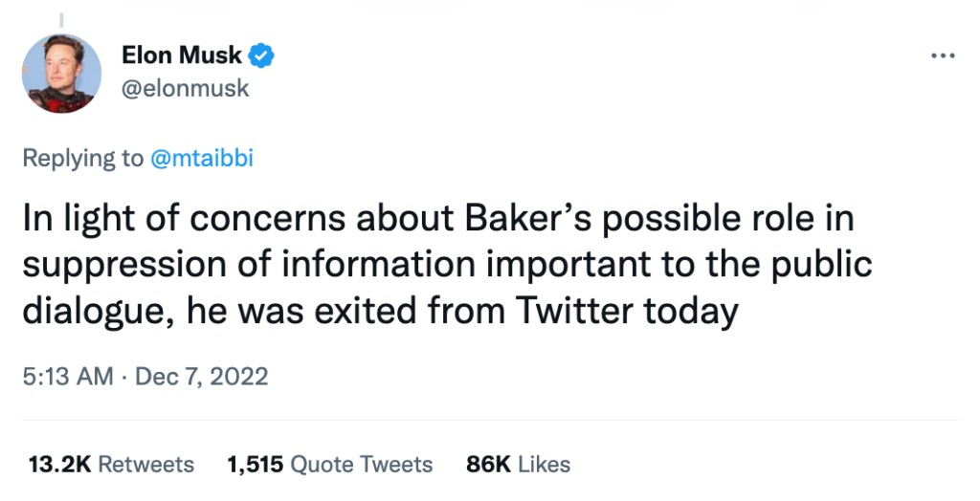980x501 pixels.
Task: Open Elon Musk's profile avatar photo
Action: point(61,74)
